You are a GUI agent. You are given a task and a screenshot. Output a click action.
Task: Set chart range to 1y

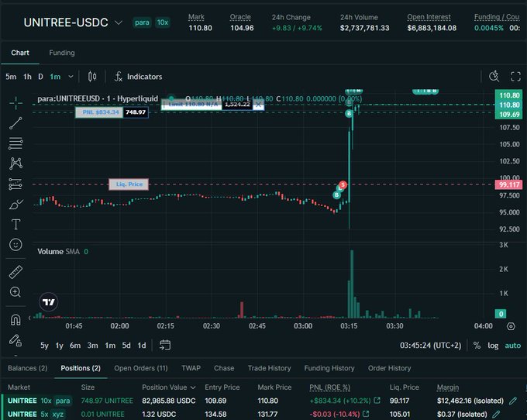[x=60, y=346]
